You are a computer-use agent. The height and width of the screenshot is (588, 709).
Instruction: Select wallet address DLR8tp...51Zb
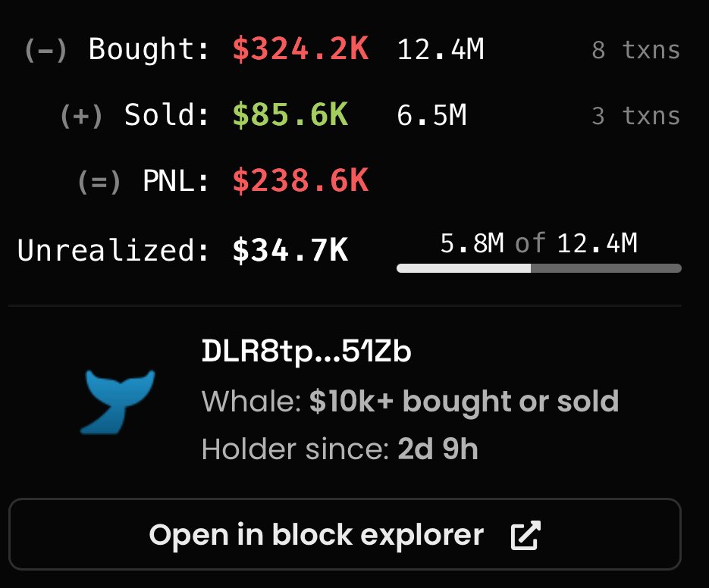pyautogui.click(x=306, y=351)
